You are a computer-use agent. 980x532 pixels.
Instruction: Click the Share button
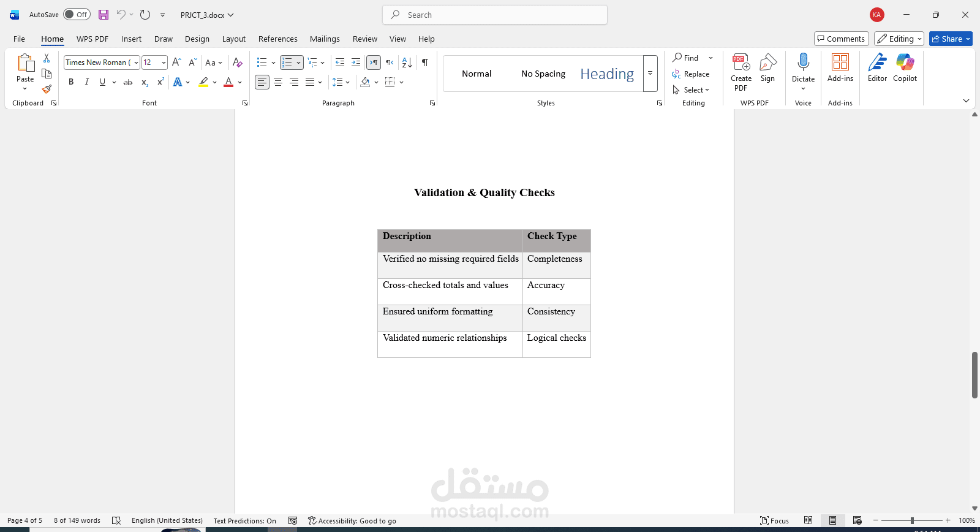click(951, 39)
